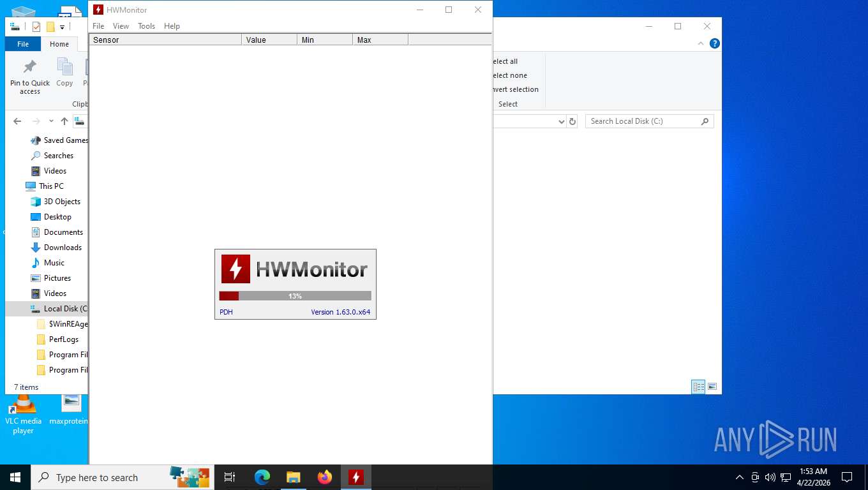The image size is (868, 490).
Task: Select the Home ribbon tab in Explorer
Action: coord(59,44)
